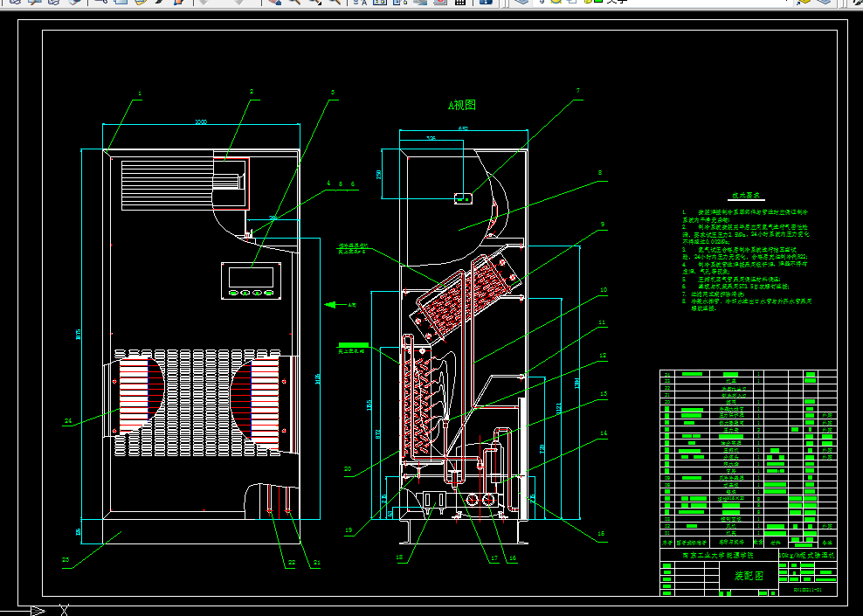The image size is (863, 616).
Task: Select part callout number 17
Action: [x=494, y=558]
